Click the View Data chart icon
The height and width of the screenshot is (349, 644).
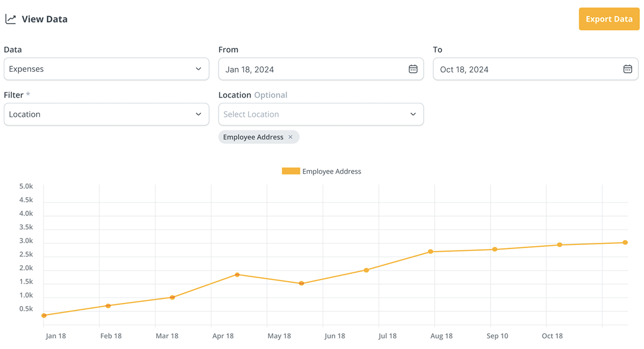[10, 19]
